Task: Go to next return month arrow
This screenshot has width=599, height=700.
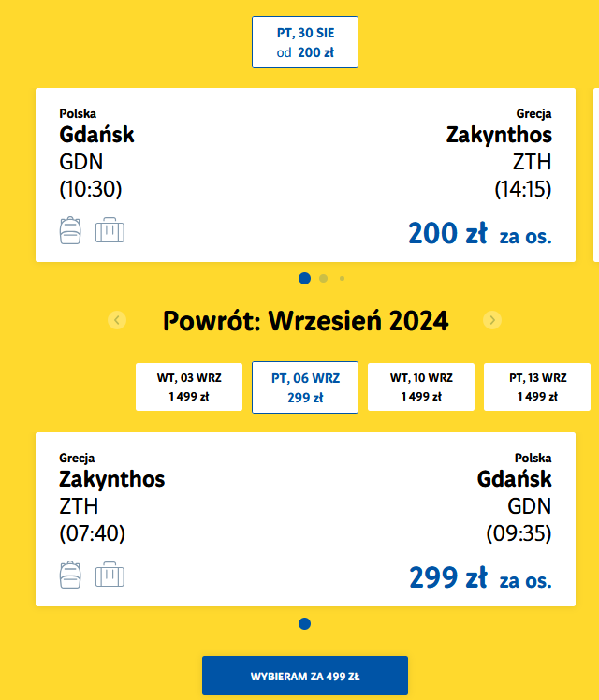Action: point(492,320)
